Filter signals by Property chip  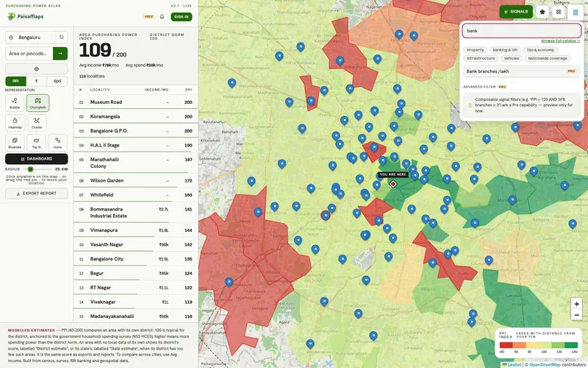[x=475, y=50]
